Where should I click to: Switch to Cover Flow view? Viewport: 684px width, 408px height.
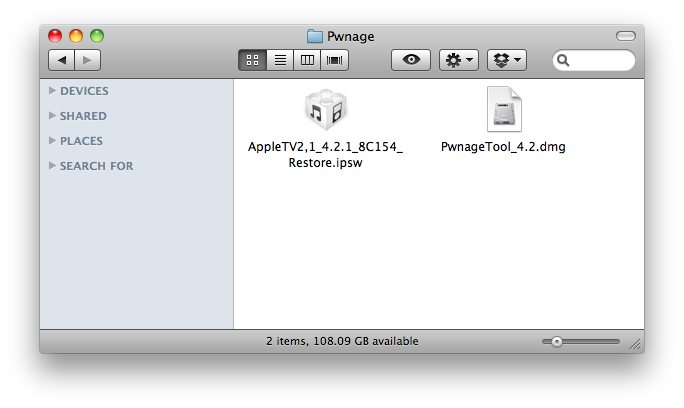tap(334, 61)
